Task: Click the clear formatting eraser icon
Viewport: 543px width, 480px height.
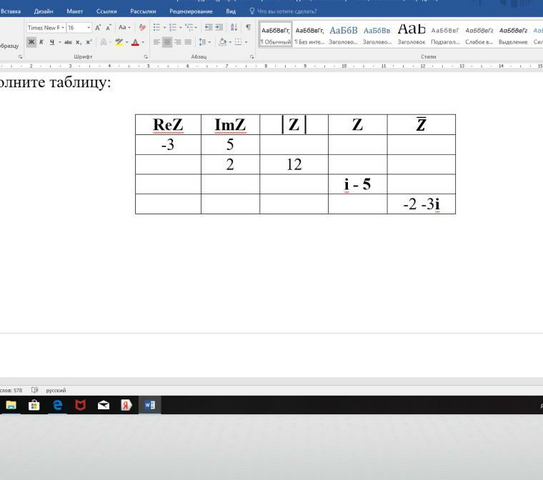Action: coord(142,27)
